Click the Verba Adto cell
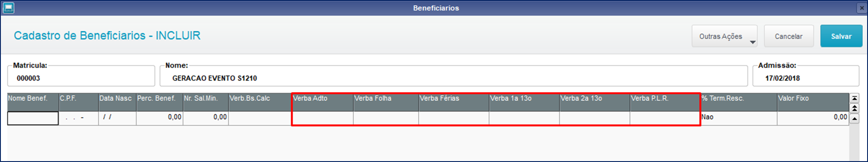 [323, 118]
